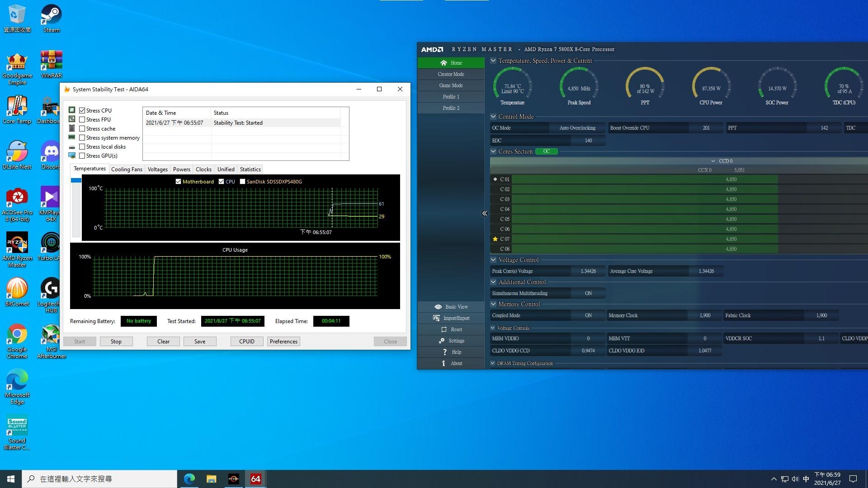
Task: Click Ryzen Master icon in the taskbar
Action: click(233, 479)
